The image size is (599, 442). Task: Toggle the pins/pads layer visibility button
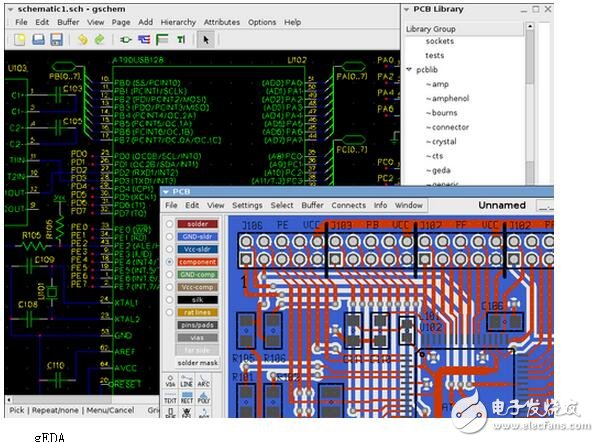[197, 325]
